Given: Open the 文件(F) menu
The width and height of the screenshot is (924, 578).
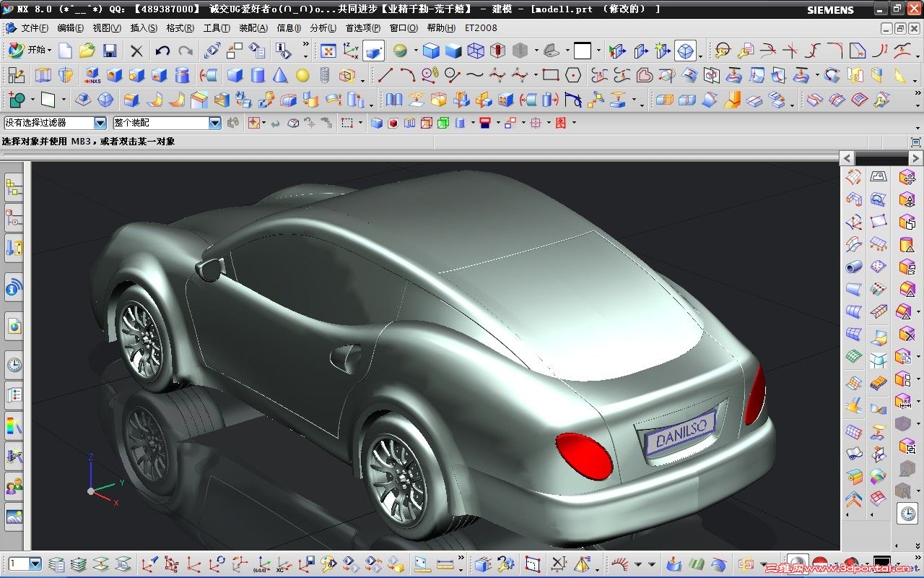Looking at the screenshot, I should point(34,28).
